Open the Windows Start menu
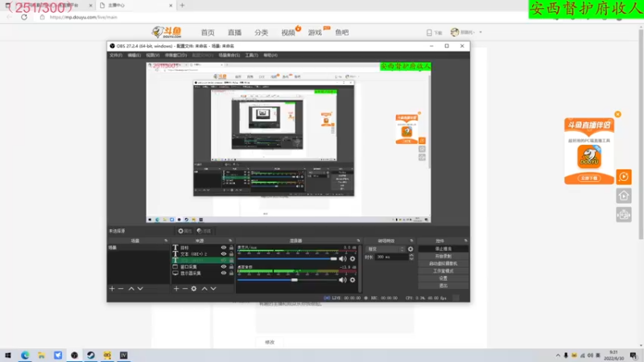 8,355
